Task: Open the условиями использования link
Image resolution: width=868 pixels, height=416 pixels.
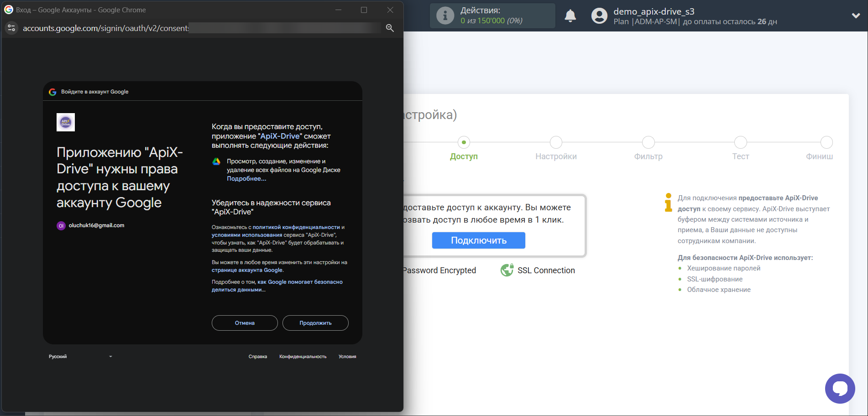Action: 247,235
